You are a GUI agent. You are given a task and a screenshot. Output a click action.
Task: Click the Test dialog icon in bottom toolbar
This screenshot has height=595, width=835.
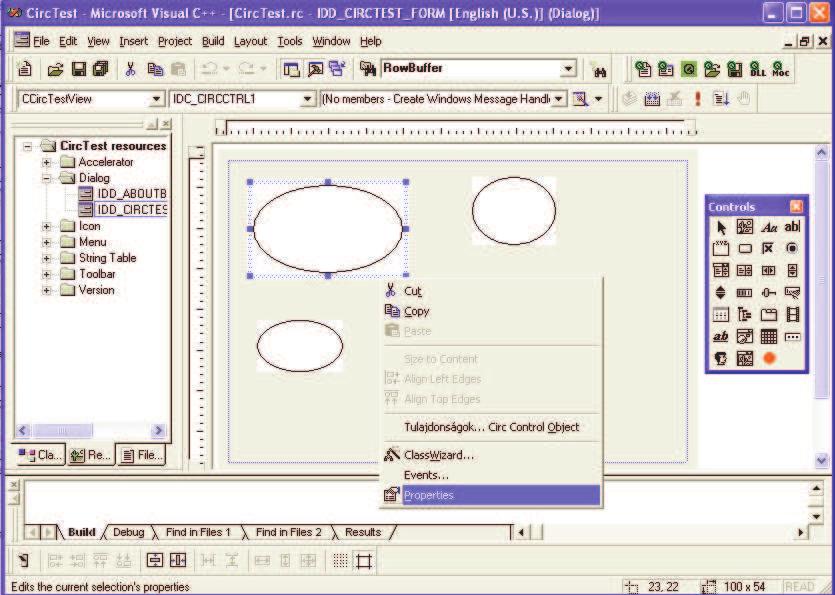click(23, 561)
